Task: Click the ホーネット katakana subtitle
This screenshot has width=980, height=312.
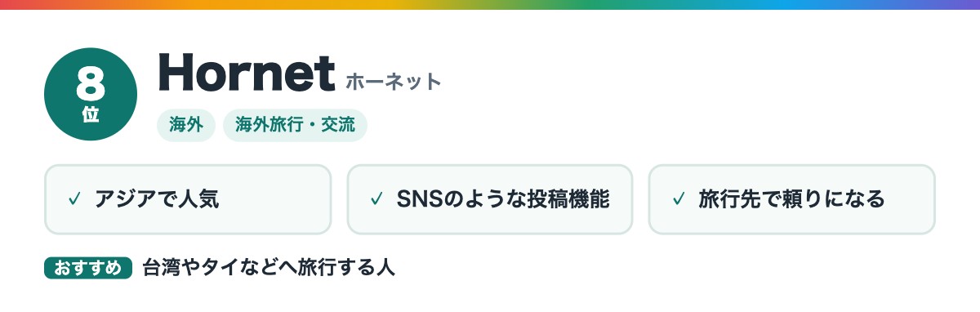Action: 394,82
